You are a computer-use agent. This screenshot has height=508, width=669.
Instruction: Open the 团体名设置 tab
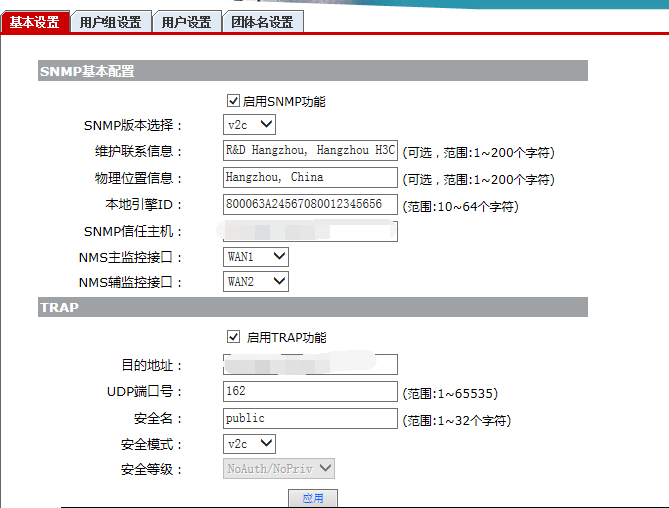pos(262,22)
